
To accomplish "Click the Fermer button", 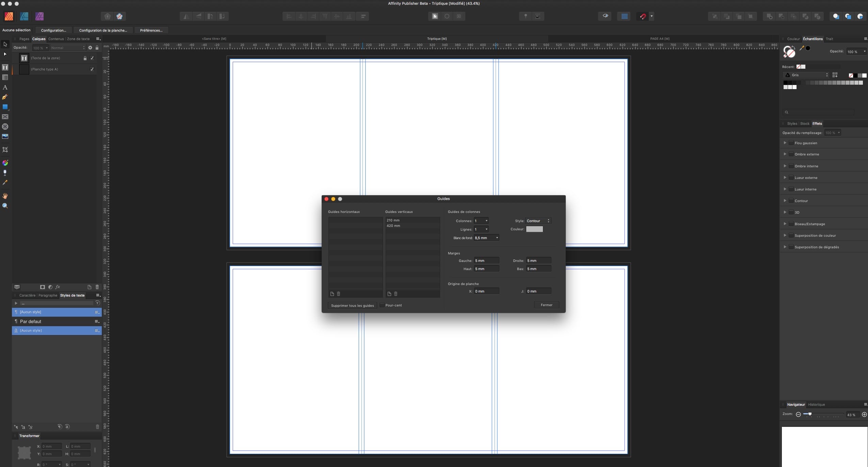I will coord(546,305).
